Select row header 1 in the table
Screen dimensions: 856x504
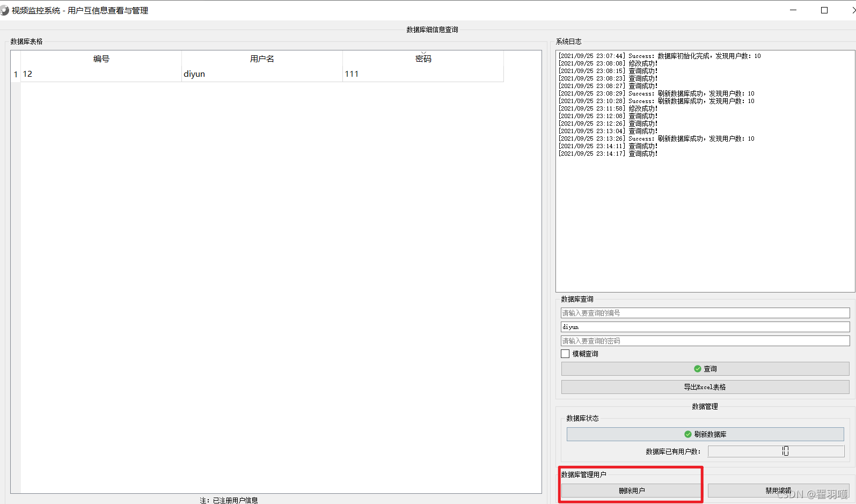click(16, 74)
